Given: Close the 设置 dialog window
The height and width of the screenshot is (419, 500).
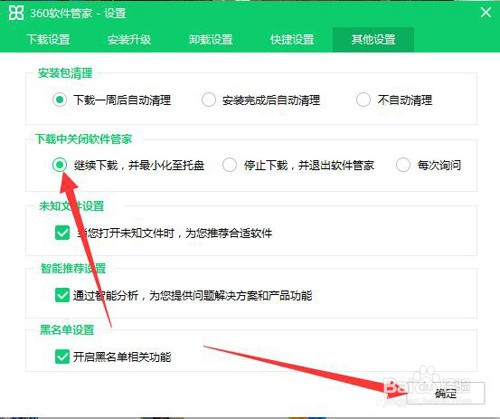Looking at the screenshot, I should (x=486, y=13).
